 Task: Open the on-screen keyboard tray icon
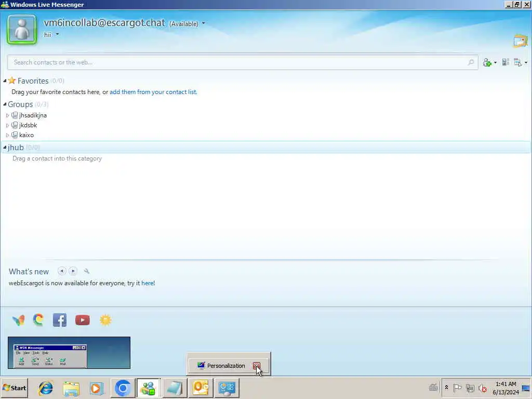click(x=433, y=388)
